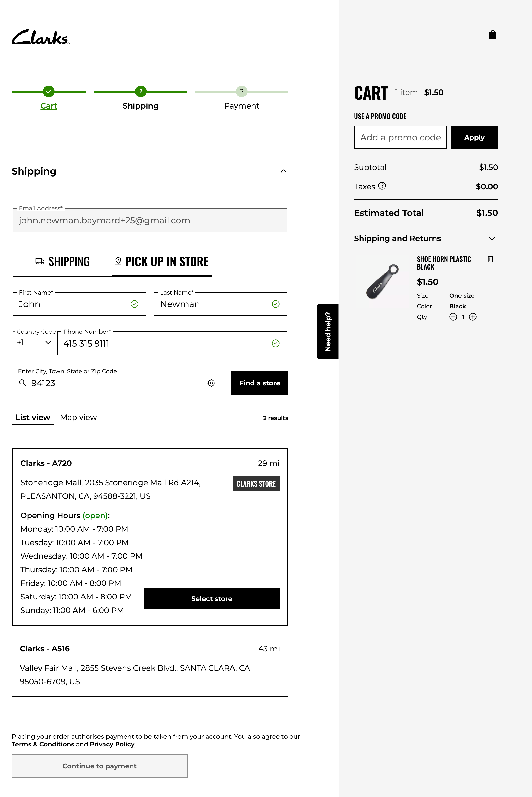Collapse the Shipping section chevron
The width and height of the screenshot is (532, 797).
(284, 171)
